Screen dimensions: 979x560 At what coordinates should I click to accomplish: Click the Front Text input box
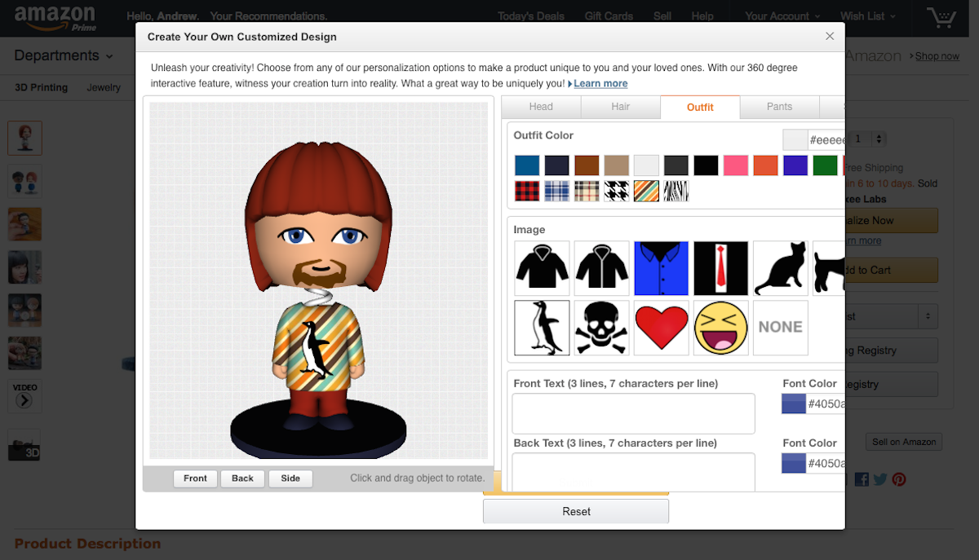[633, 413]
